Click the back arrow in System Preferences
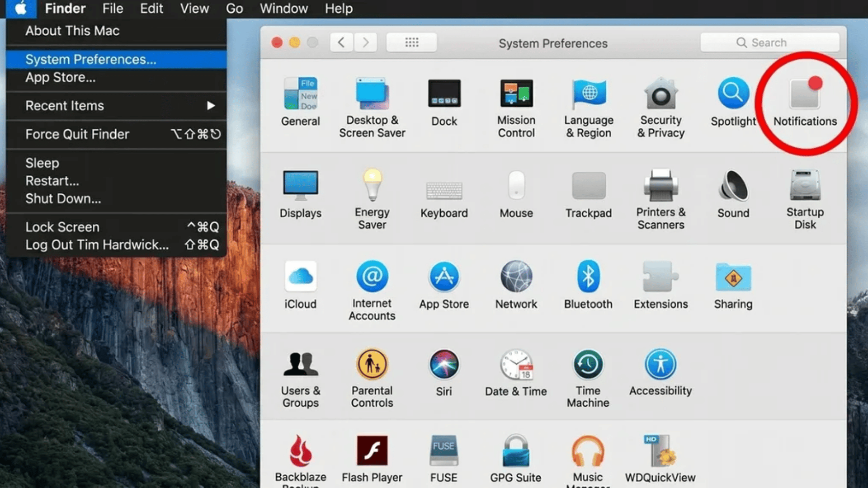This screenshot has width=868, height=488. pyautogui.click(x=341, y=42)
